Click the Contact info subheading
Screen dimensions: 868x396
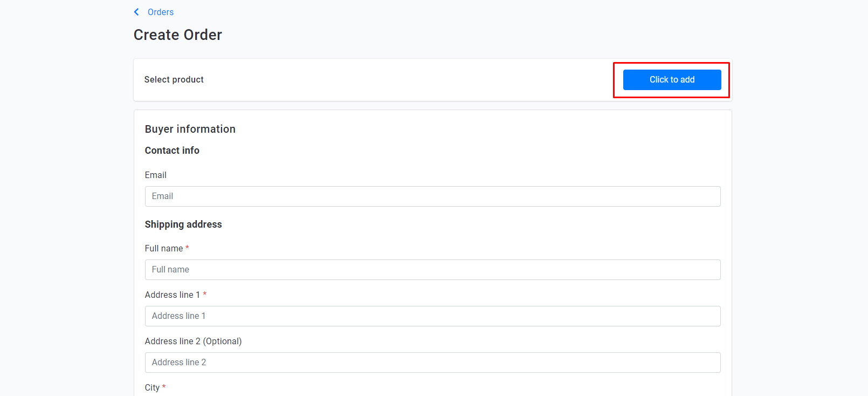tap(172, 151)
